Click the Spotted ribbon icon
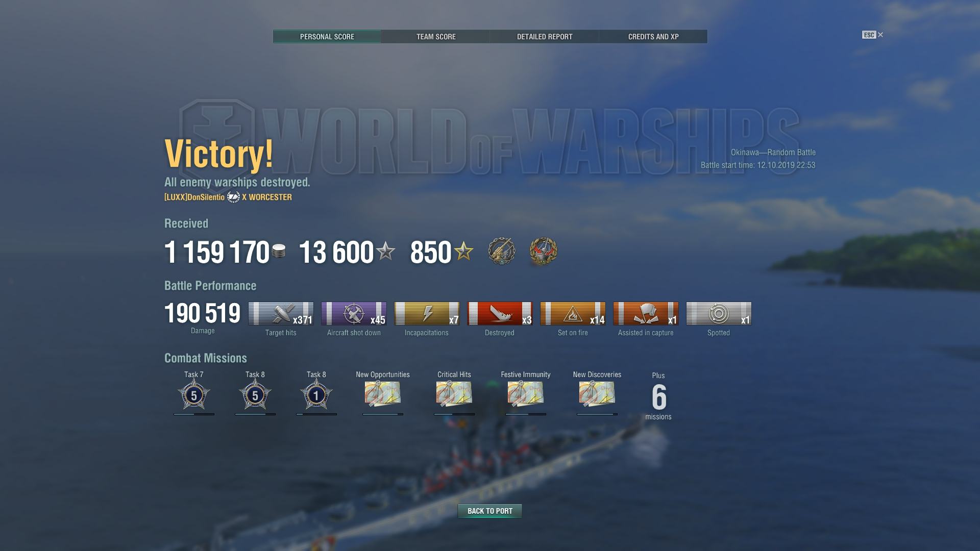The height and width of the screenshot is (551, 980). click(x=719, y=313)
